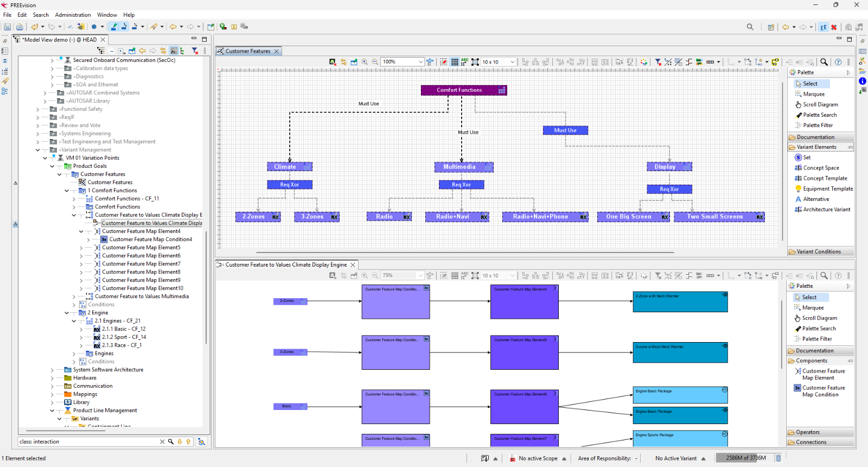Click the filter icon in Customer Features toolbar
Image resolution: width=868 pixels, height=467 pixels.
[658, 62]
